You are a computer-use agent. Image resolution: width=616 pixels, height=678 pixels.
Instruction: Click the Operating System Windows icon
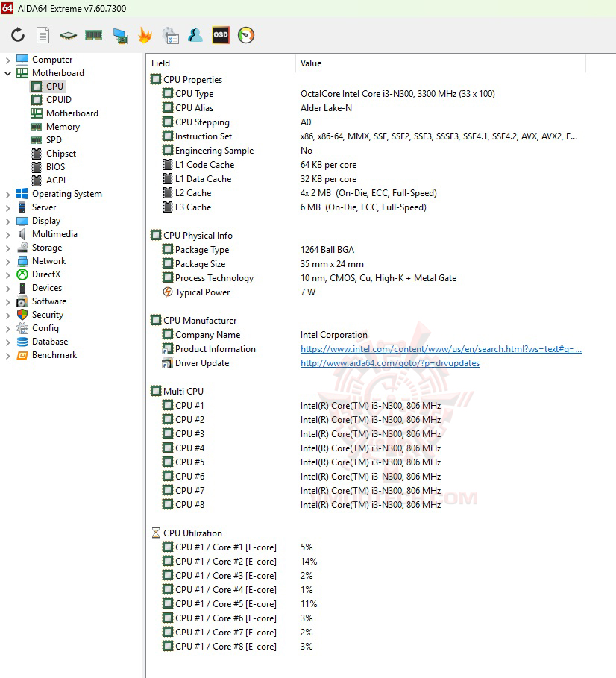(22, 194)
